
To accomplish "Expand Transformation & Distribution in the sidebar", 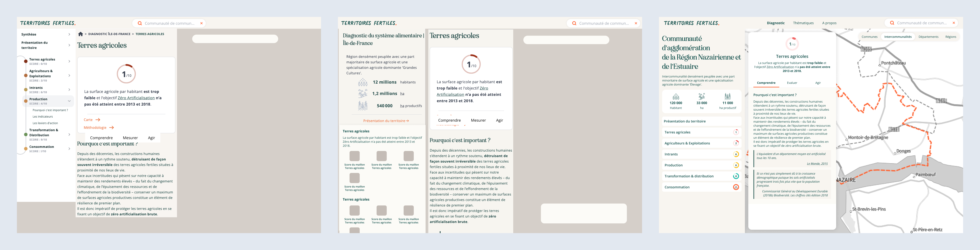I will 69,134.
